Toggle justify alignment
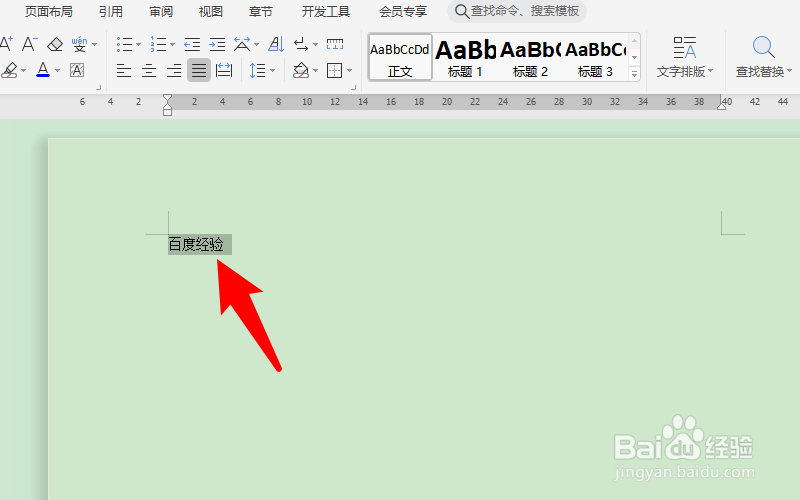 (x=199, y=70)
